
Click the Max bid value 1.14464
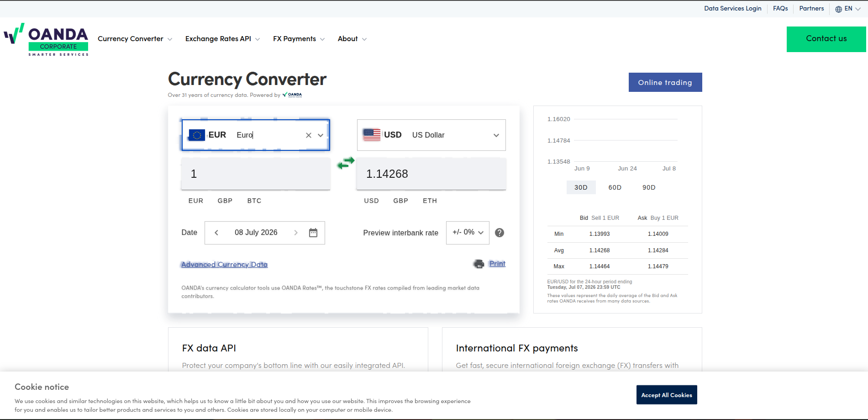tap(600, 266)
